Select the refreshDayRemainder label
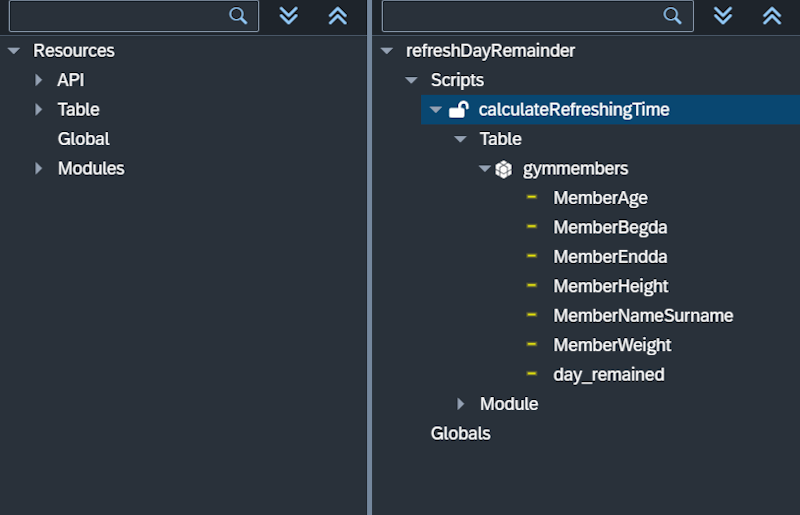This screenshot has height=515, width=800. [x=490, y=51]
